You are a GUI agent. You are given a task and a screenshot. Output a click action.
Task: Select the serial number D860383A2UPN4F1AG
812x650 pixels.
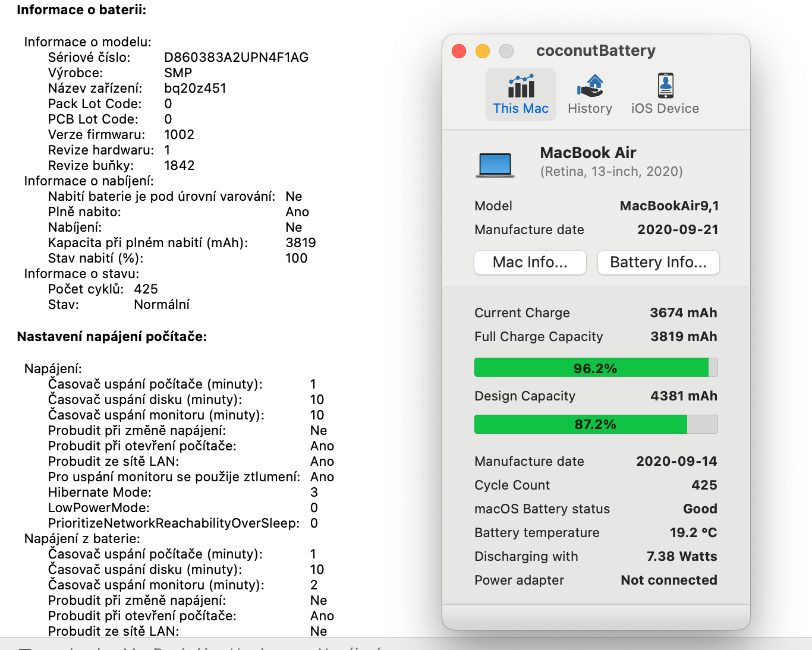[x=237, y=58]
